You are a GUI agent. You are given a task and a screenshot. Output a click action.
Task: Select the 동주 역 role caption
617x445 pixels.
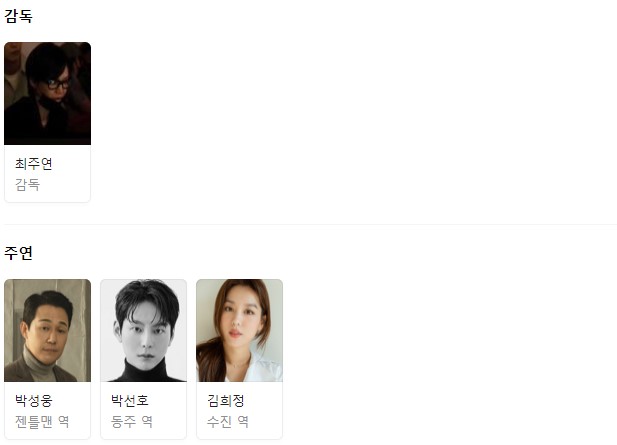131,421
